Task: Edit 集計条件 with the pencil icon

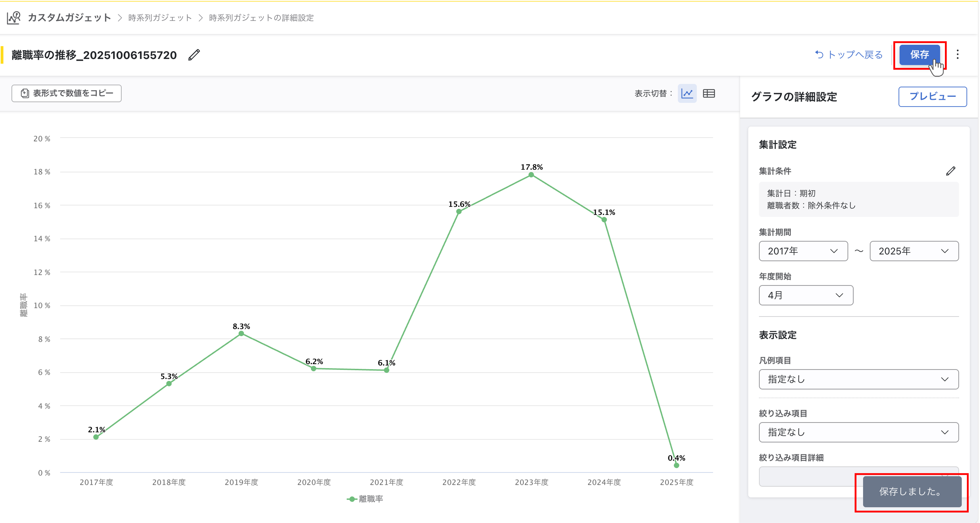Action: 950,171
